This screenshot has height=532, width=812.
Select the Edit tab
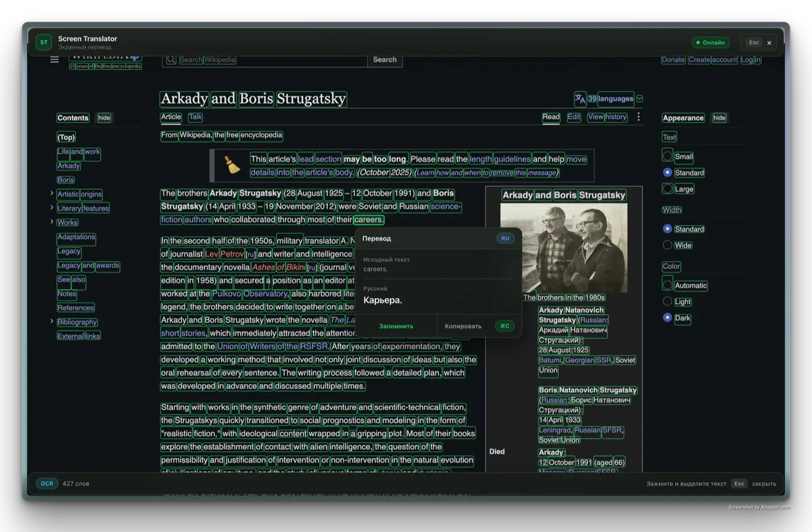574,117
